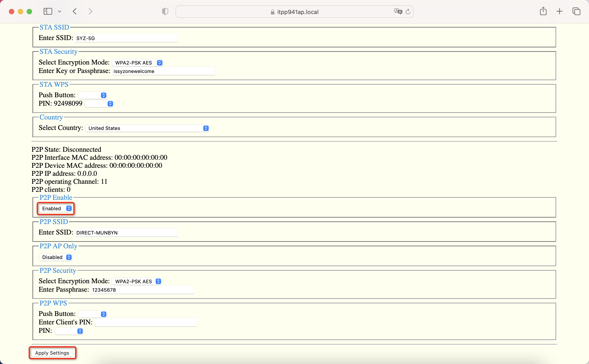Open STA WPS PIN 92498099 dropdown

point(99,103)
